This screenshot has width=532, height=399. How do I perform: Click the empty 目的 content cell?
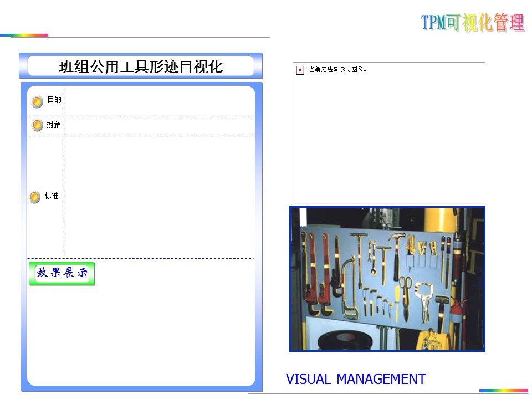[x=160, y=101]
